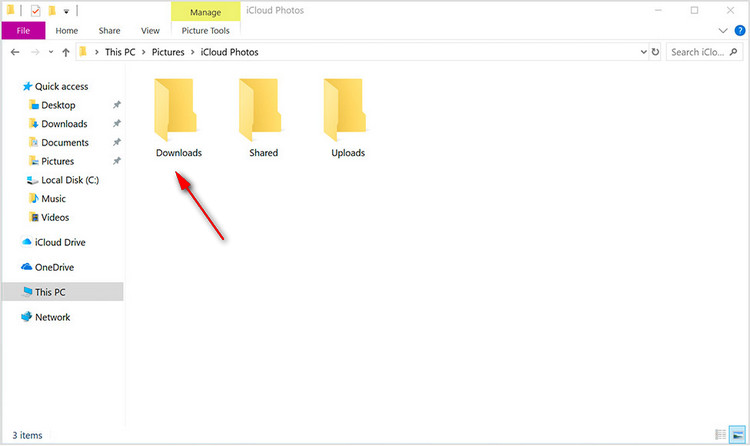This screenshot has height=446, width=750.
Task: Open the recent locations dropdown arrow
Action: point(51,52)
